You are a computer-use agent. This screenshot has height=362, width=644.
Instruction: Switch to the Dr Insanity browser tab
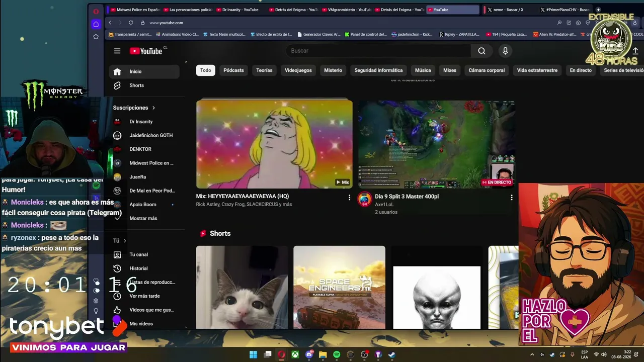pos(240,10)
